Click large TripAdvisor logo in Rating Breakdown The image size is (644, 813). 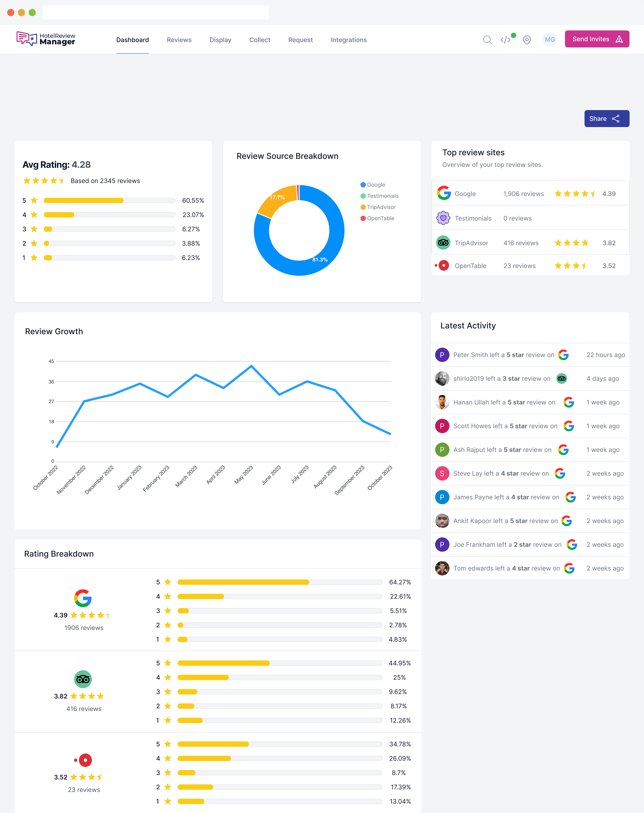pyautogui.click(x=83, y=679)
